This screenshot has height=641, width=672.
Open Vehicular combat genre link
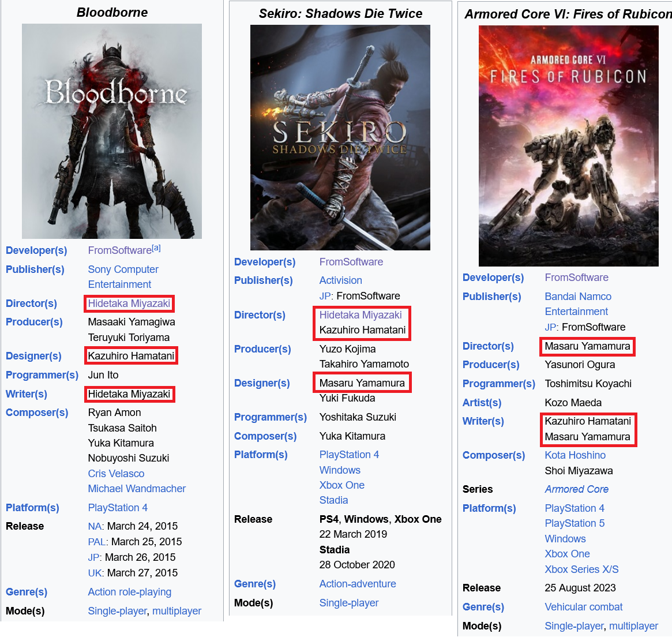pos(584,607)
